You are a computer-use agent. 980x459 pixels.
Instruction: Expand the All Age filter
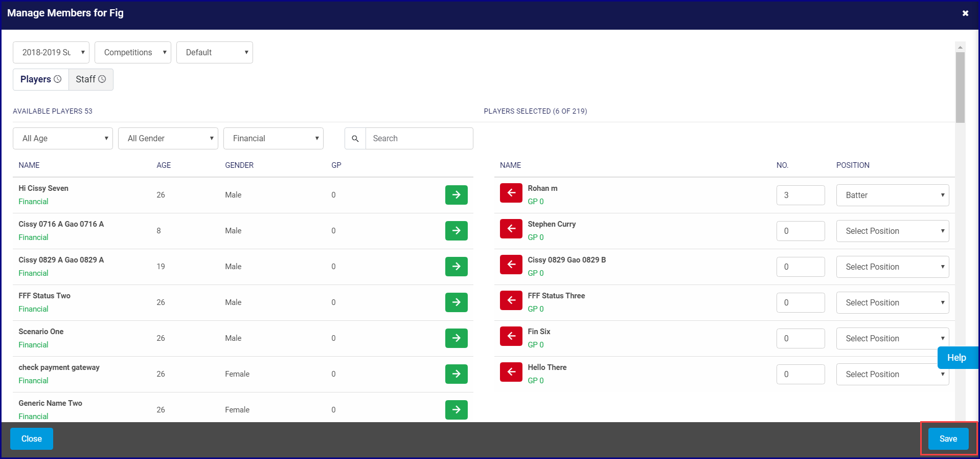(x=63, y=139)
